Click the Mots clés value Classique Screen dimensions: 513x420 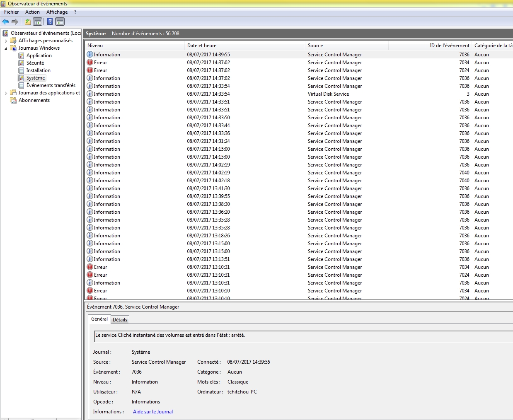tap(238, 382)
